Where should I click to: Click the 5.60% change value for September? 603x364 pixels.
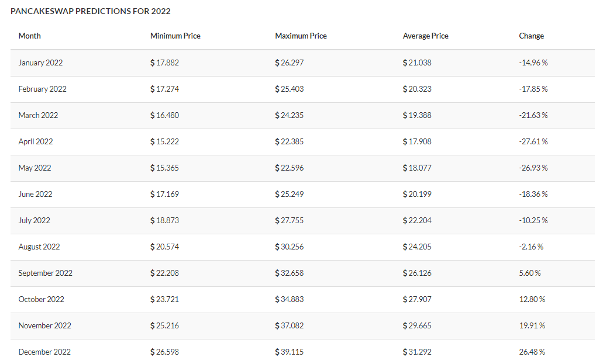pos(529,273)
